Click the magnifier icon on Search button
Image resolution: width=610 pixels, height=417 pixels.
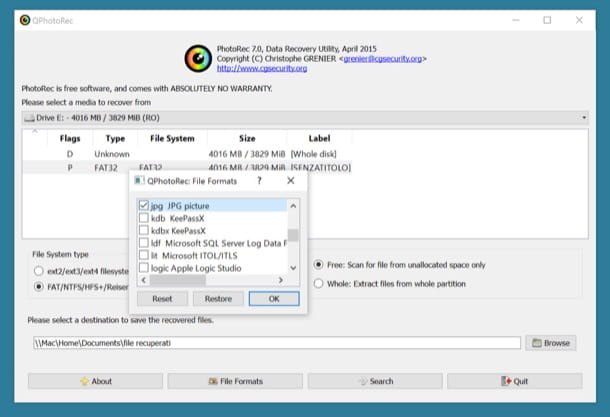(363, 381)
